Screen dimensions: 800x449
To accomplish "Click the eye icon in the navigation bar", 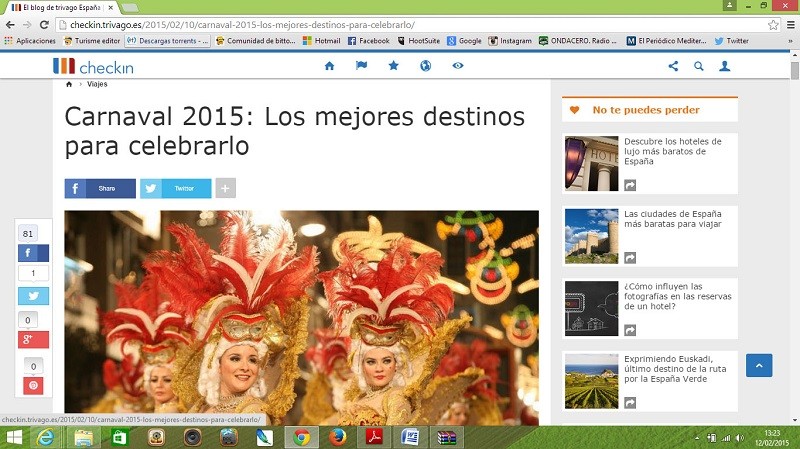I will [x=458, y=66].
